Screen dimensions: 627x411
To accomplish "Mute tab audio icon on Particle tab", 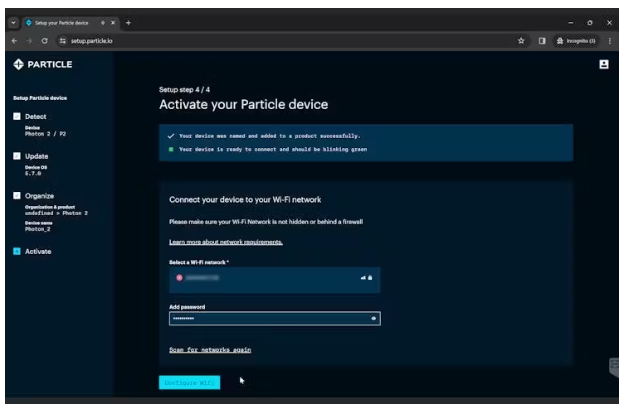I will pos(103,23).
